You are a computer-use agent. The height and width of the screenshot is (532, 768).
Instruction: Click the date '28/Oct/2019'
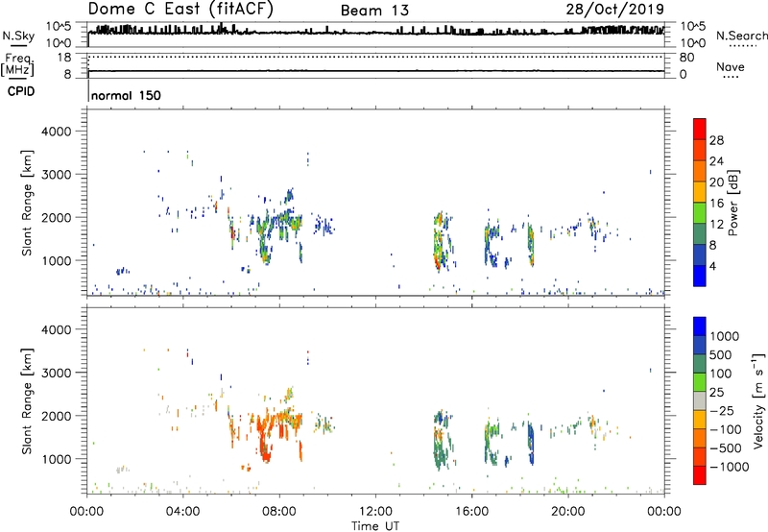coord(614,10)
